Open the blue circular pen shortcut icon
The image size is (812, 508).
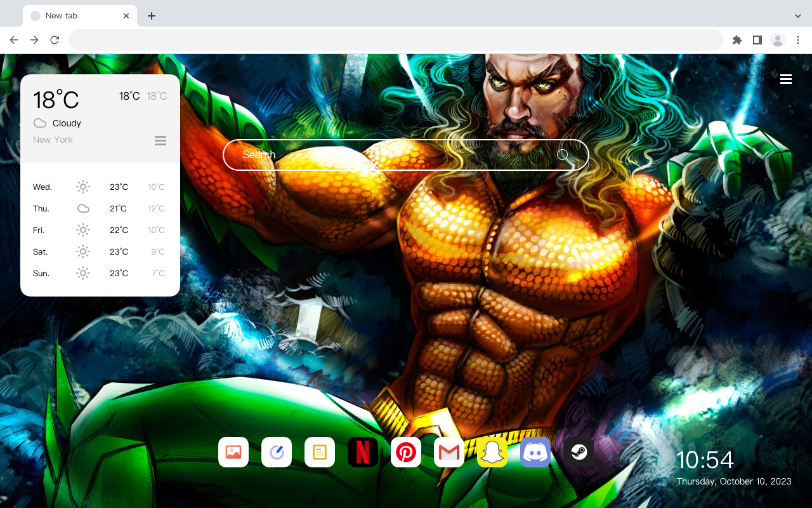click(x=277, y=452)
